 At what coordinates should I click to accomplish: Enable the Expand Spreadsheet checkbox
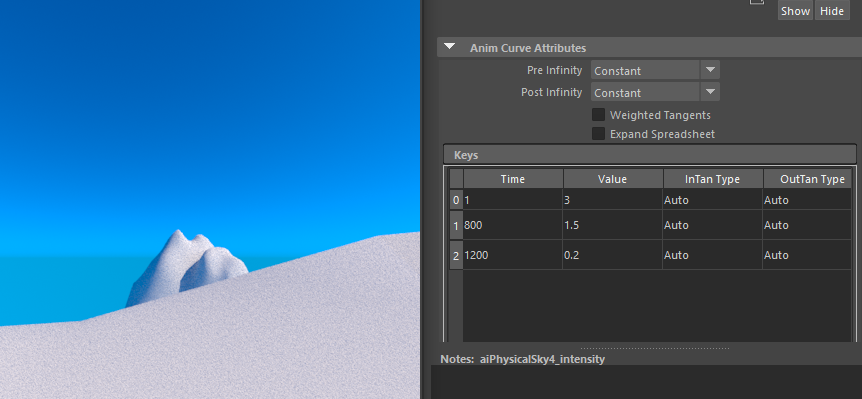(598, 134)
